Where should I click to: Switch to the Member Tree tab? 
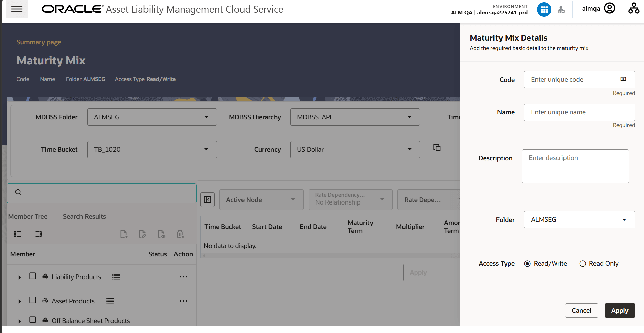pyautogui.click(x=28, y=216)
